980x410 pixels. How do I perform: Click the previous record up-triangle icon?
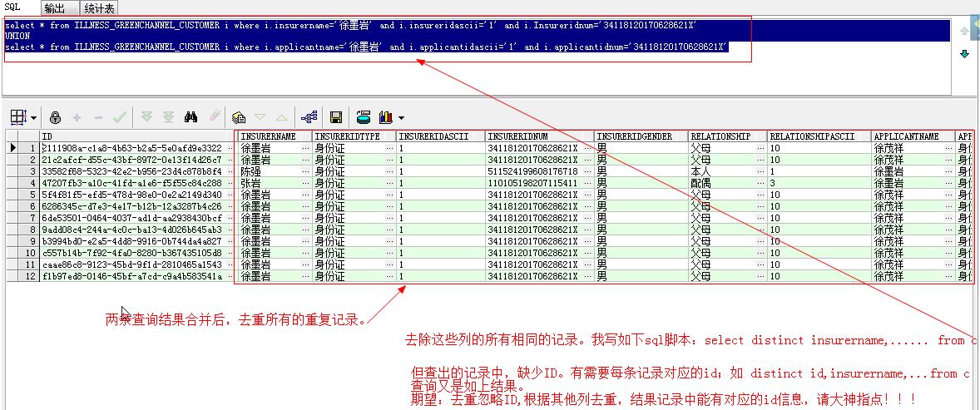[281, 117]
